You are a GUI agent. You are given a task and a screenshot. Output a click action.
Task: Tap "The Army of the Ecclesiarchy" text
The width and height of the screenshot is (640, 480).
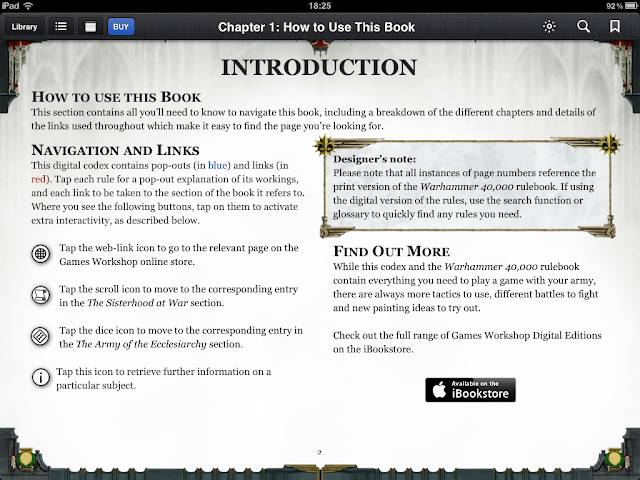(x=141, y=344)
